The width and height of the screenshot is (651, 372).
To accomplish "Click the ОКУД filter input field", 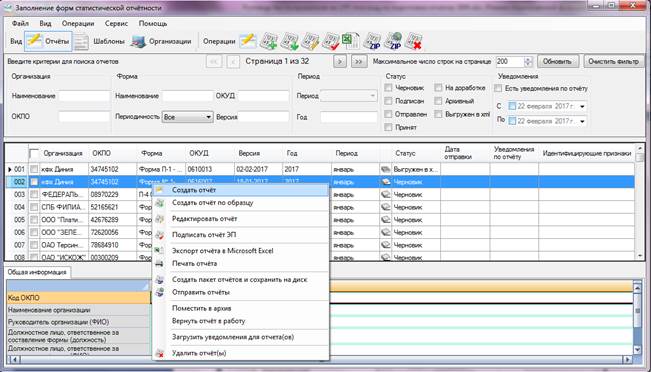I will 263,96.
